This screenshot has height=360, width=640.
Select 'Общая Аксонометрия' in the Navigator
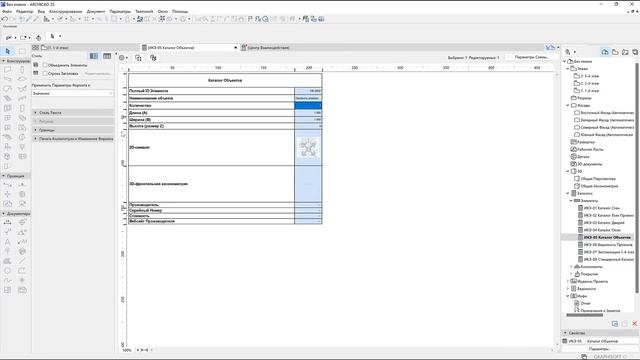(599, 186)
